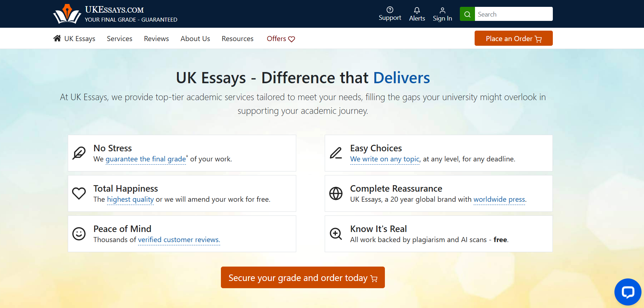Click the Alerts label in header
Viewport: 644px width, 308px height.
click(x=417, y=18)
